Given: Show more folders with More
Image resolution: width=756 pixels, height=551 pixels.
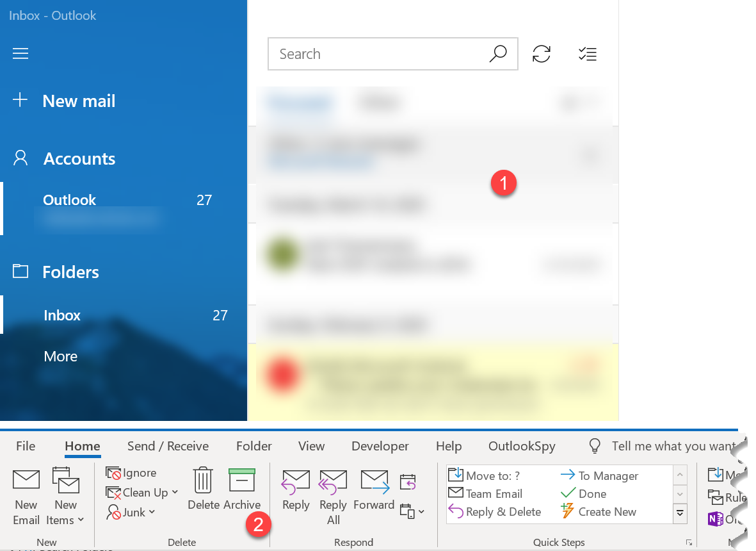Looking at the screenshot, I should [61, 356].
